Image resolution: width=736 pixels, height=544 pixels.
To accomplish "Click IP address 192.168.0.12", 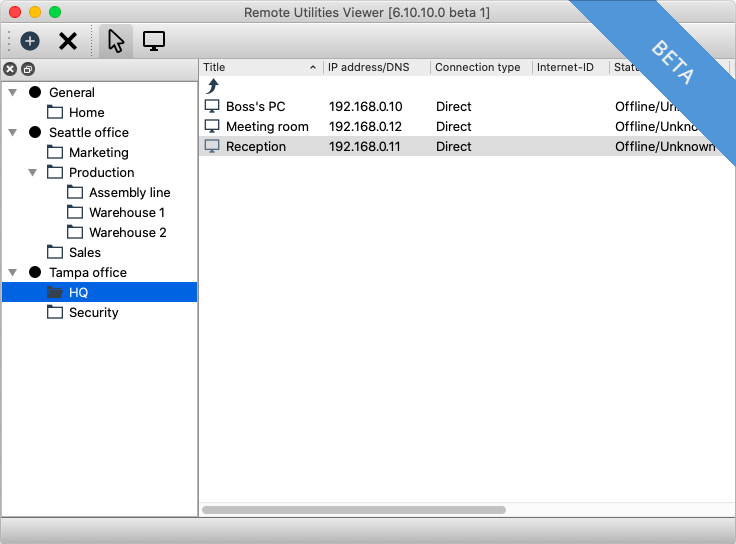I will [x=365, y=127].
